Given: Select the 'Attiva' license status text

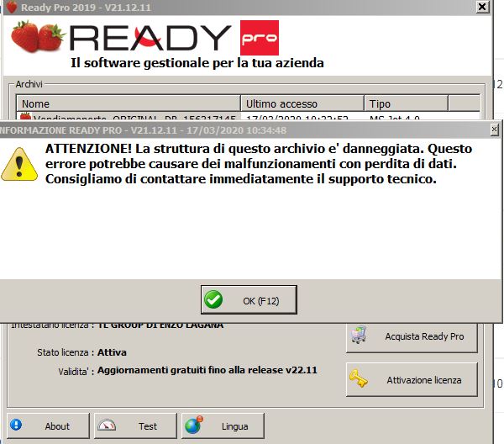Looking at the screenshot, I should [x=112, y=352].
